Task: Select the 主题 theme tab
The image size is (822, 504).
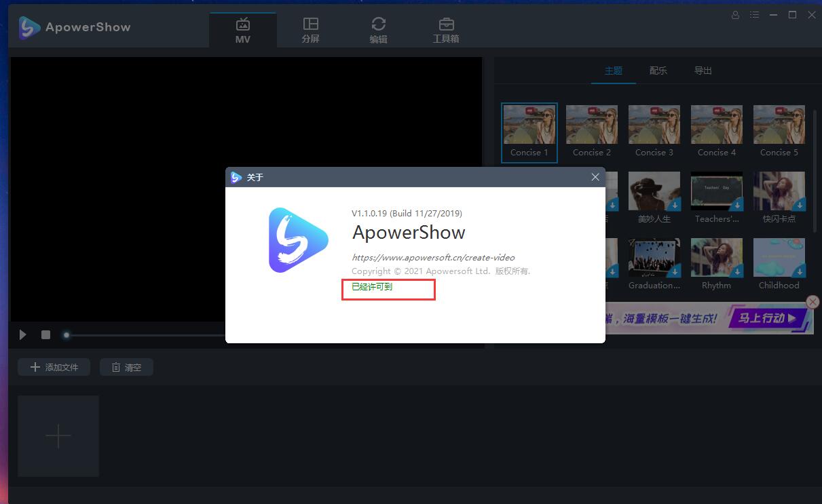Action: tap(614, 71)
